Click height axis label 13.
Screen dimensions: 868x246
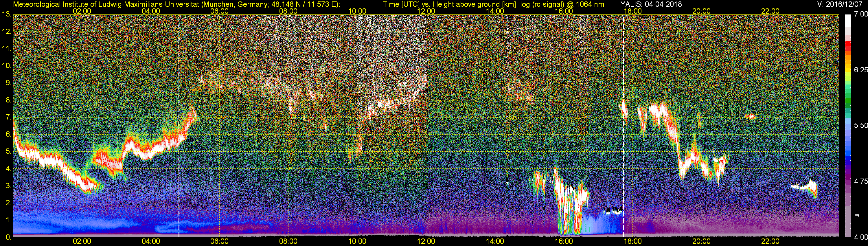(x=6, y=14)
